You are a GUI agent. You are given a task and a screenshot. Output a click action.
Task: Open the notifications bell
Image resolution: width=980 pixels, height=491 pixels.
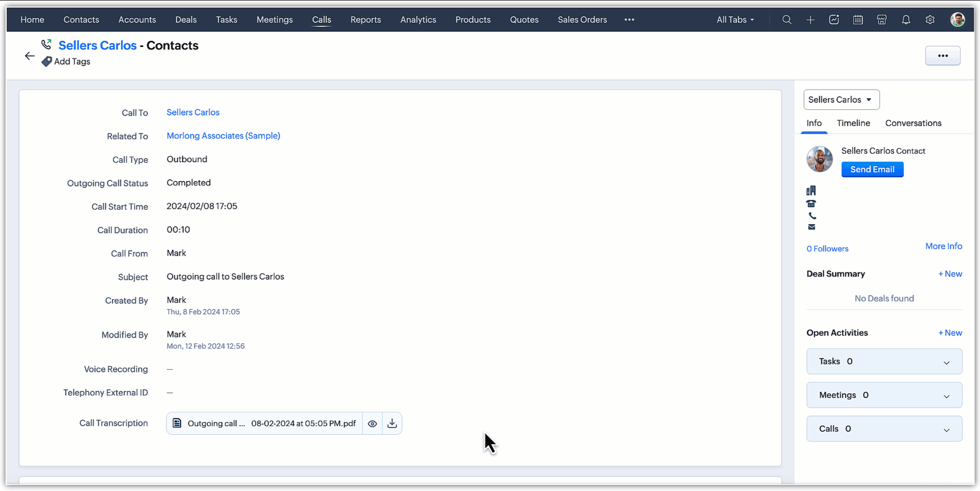tap(906, 20)
